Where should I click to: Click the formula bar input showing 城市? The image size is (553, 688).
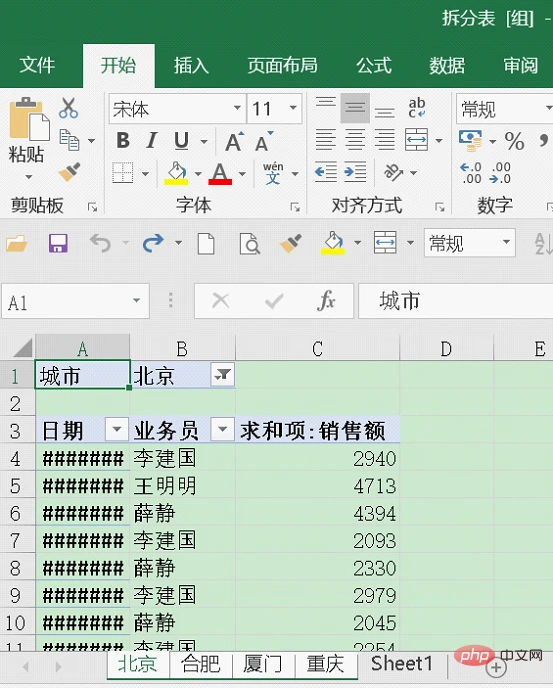[x=456, y=301]
